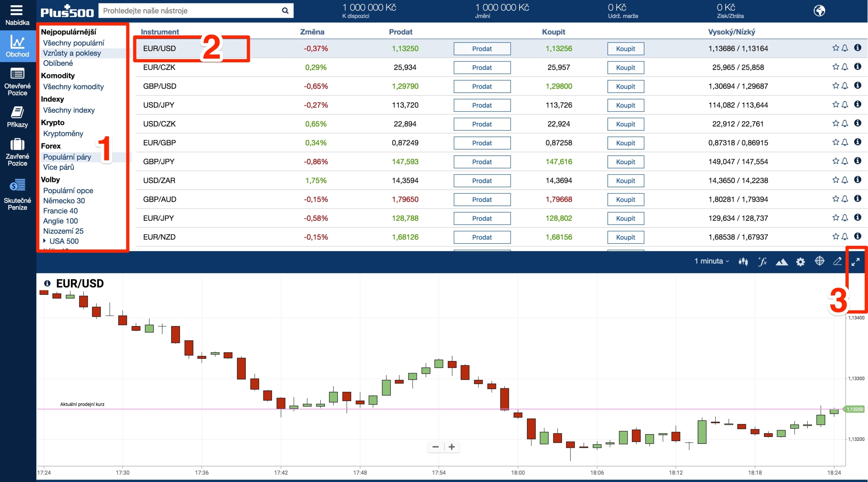
Task: Click Prodat button for GBP/JPY
Action: 482,162
